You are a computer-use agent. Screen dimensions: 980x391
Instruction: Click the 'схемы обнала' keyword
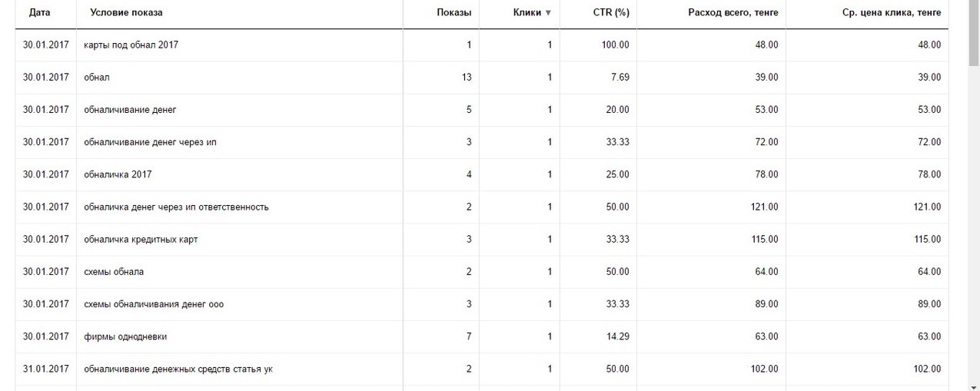pos(114,272)
